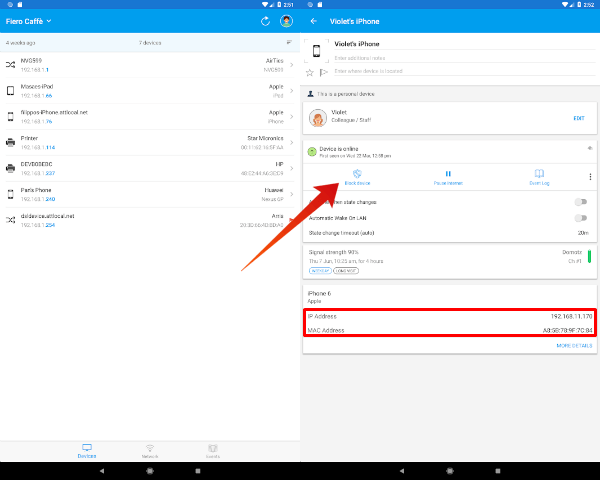600x480 pixels.
Task: Switch to the Devices tab
Action: click(x=87, y=451)
